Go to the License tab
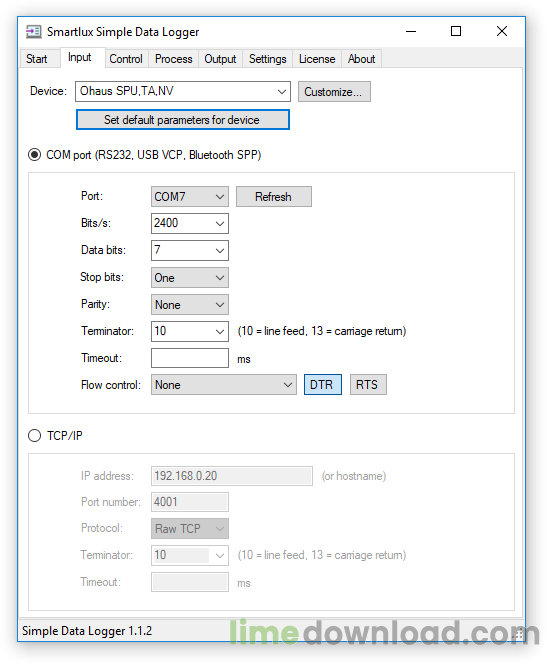This screenshot has height=664, width=547. coord(317,59)
